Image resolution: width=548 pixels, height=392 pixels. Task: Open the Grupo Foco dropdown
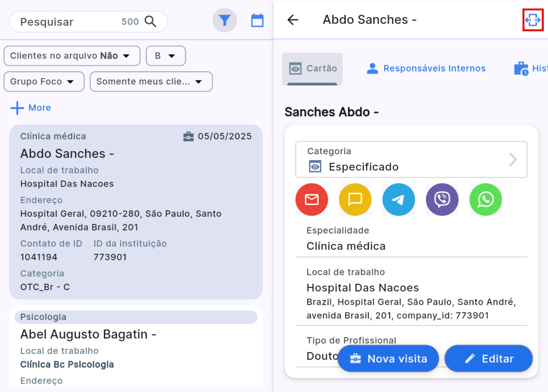(x=44, y=81)
